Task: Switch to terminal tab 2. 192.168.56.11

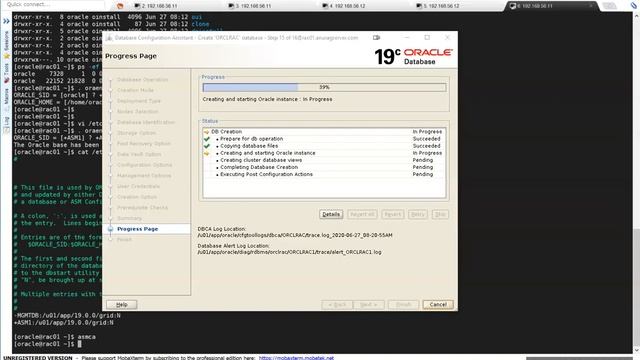Action: click(x=156, y=6)
